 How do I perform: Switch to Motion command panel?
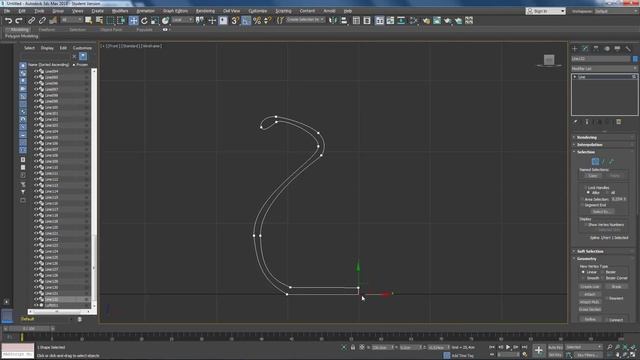[x=607, y=49]
